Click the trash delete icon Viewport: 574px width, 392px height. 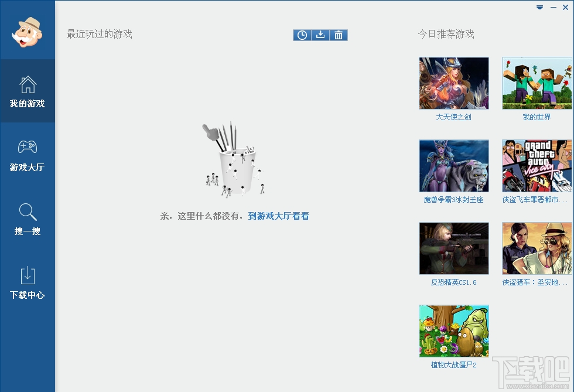pos(339,35)
